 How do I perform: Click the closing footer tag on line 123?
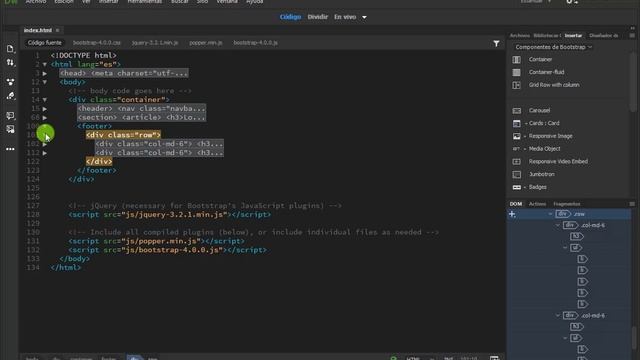click(97, 171)
